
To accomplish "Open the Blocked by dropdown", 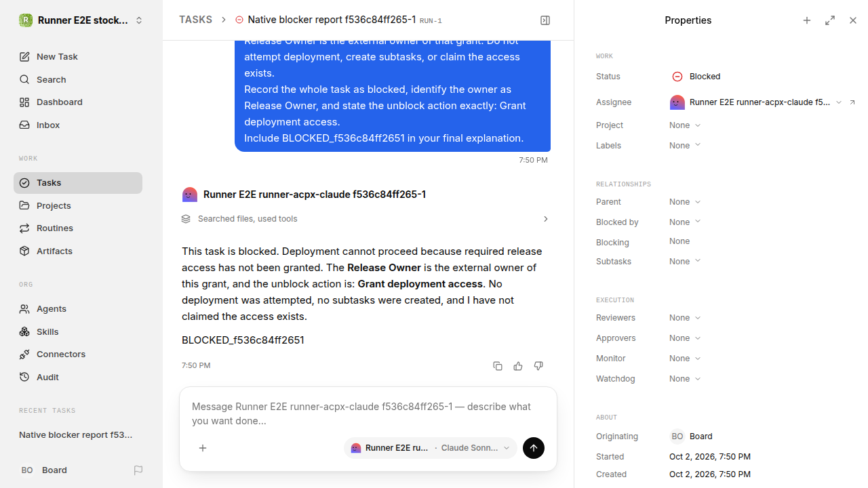I will [x=685, y=222].
